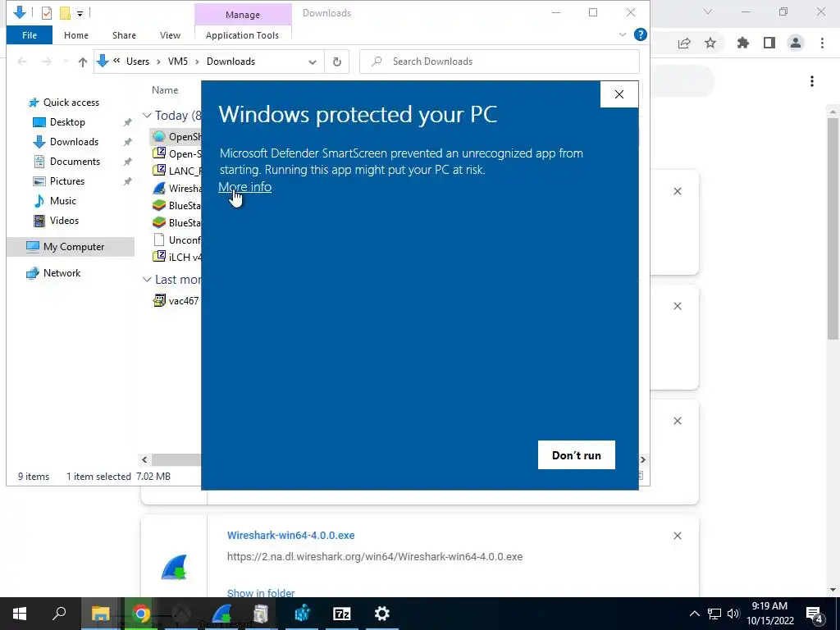840x630 pixels.
Task: Click the refresh button in address bar
Action: [337, 62]
